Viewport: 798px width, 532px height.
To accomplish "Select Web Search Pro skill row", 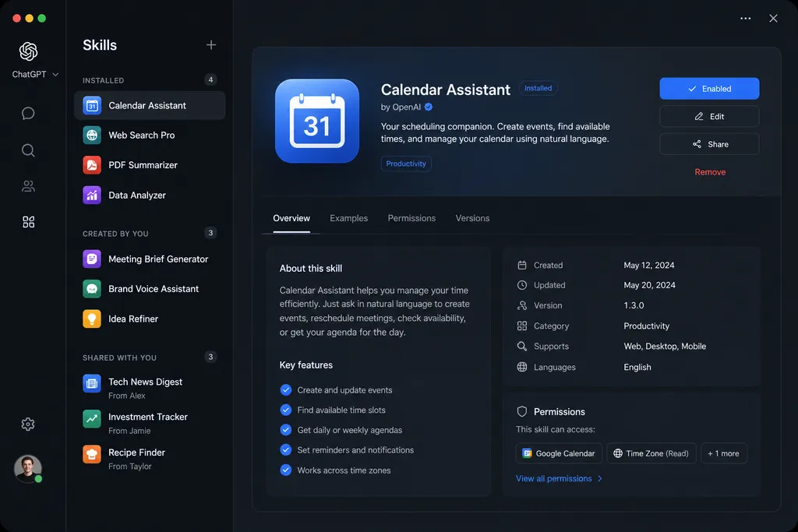I will (x=150, y=135).
